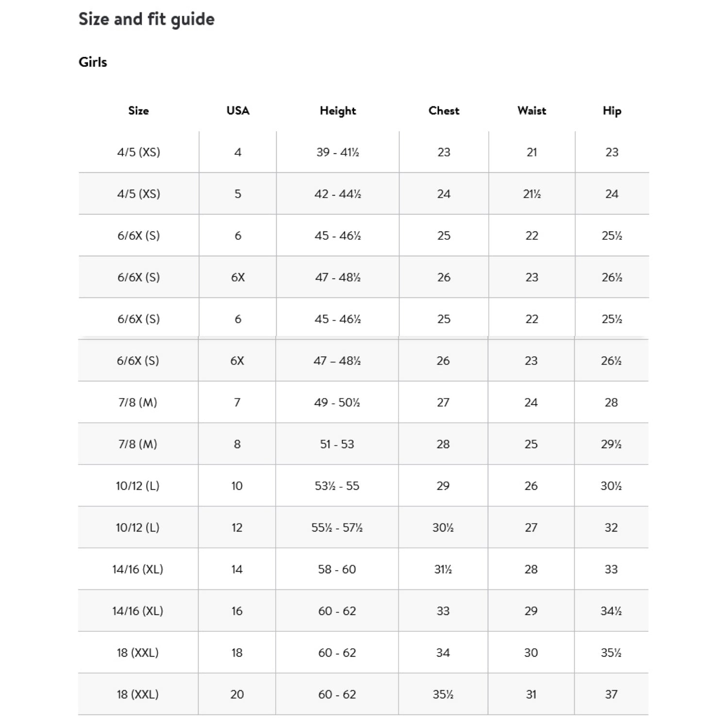
Task: Click the hip value 29½
Action: point(611,444)
